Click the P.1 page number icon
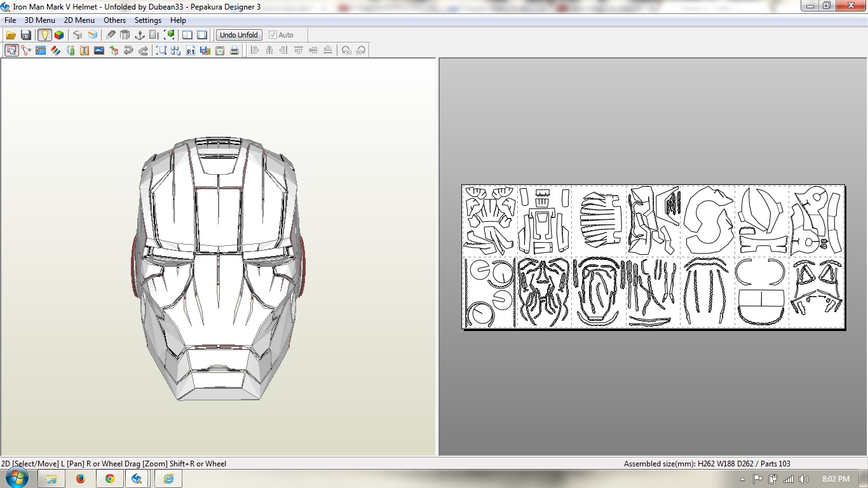The width and height of the screenshot is (868, 488). (191, 50)
